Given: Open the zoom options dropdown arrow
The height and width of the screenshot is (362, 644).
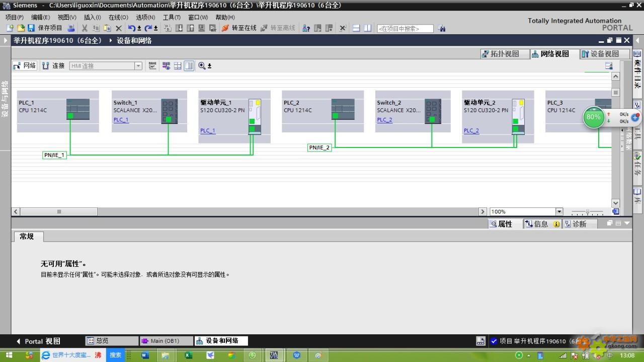Looking at the screenshot, I should 209,66.
